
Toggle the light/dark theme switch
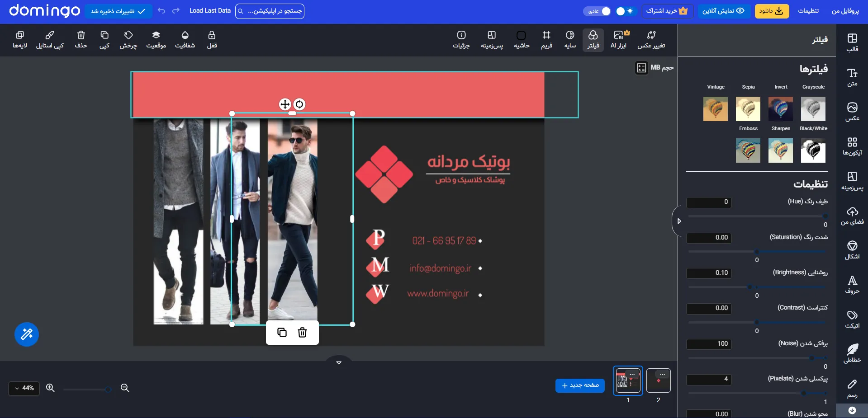click(x=626, y=11)
